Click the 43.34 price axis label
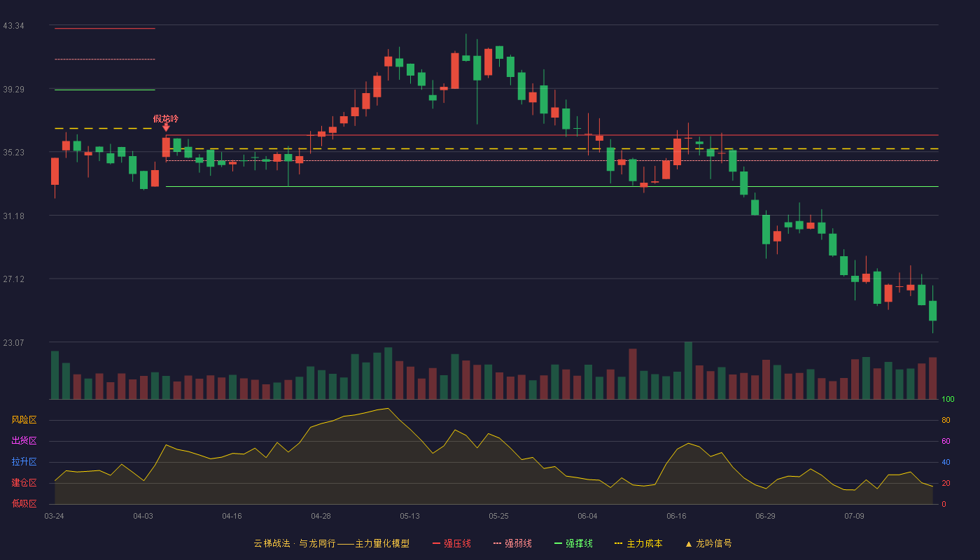This screenshot has height=560, width=980. pyautogui.click(x=13, y=26)
